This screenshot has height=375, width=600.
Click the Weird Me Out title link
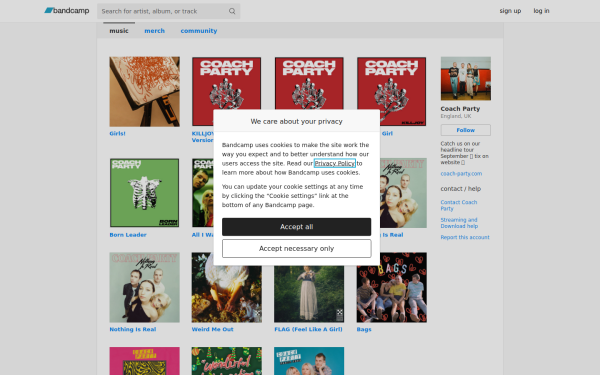(x=212, y=329)
